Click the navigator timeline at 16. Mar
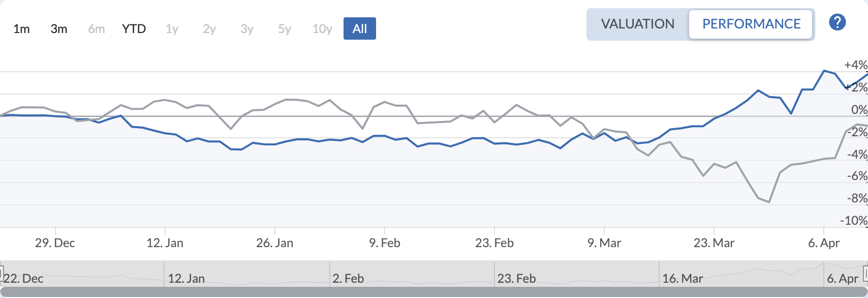 pos(683,278)
